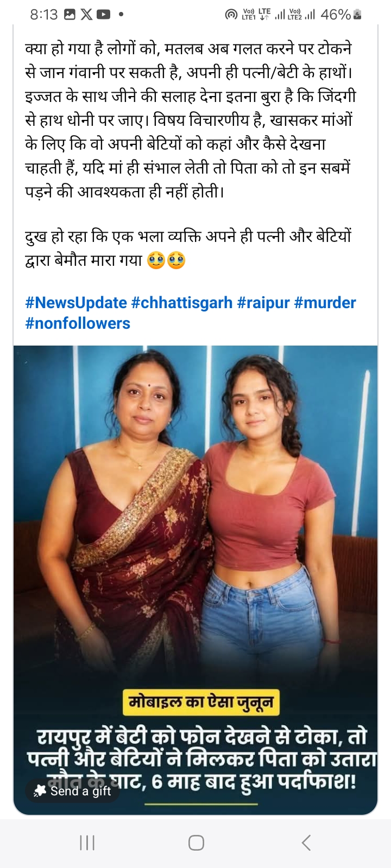Follow the #raipur hashtag link
Viewport: 391px width, 868px height.
point(263,303)
